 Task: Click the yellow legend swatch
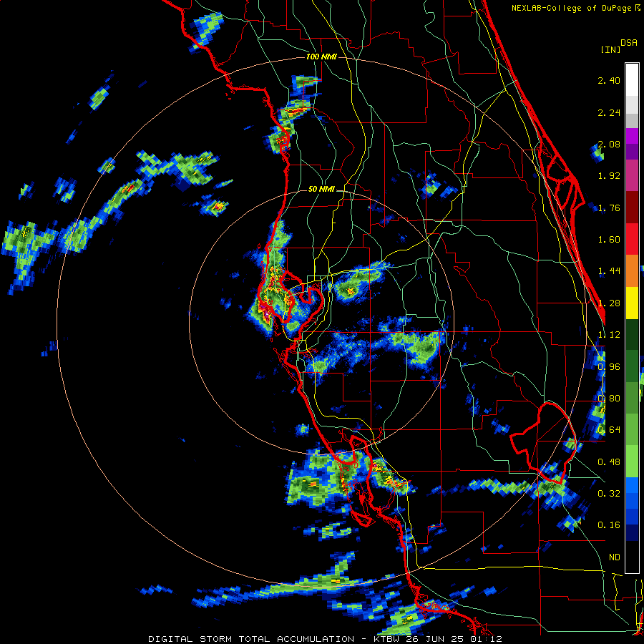(632, 303)
